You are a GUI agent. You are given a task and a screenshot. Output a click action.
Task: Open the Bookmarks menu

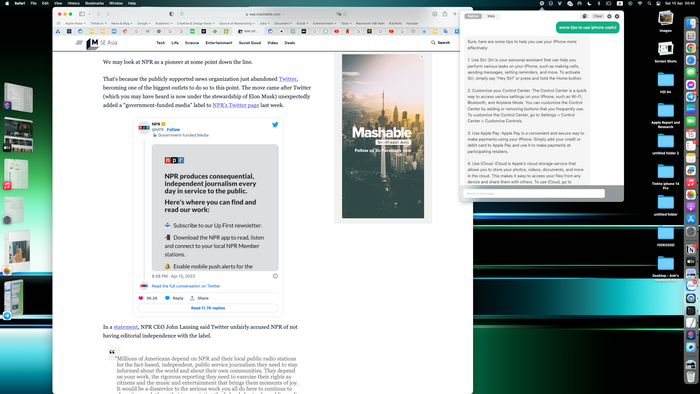pos(94,3)
